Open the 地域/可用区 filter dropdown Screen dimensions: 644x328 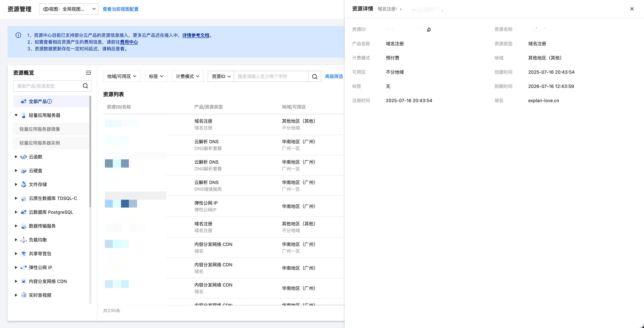(122, 76)
